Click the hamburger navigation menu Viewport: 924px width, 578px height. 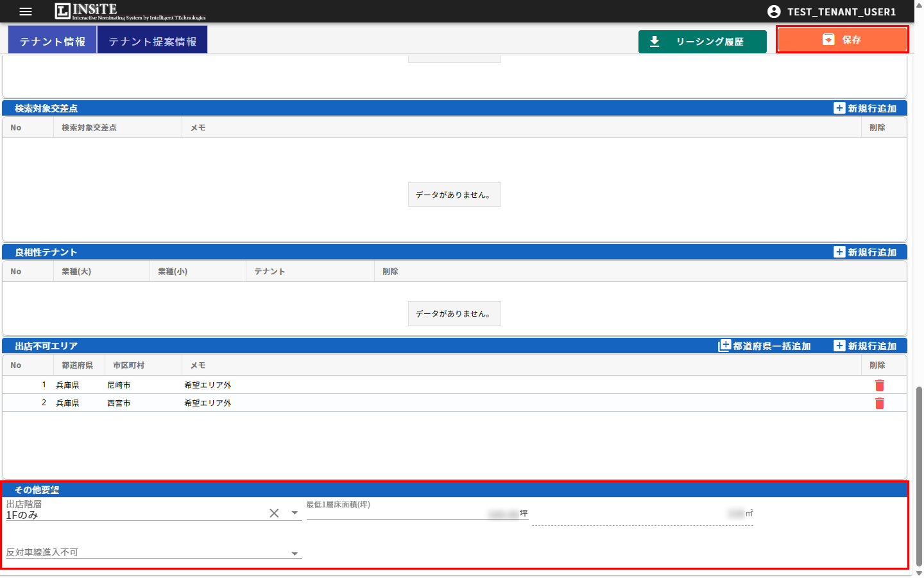(x=25, y=11)
